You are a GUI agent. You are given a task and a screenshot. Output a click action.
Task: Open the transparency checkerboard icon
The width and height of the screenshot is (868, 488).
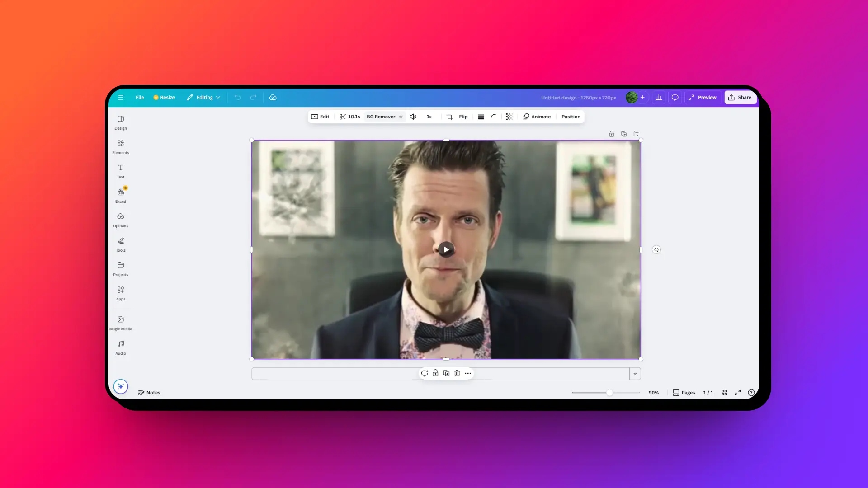[509, 117]
